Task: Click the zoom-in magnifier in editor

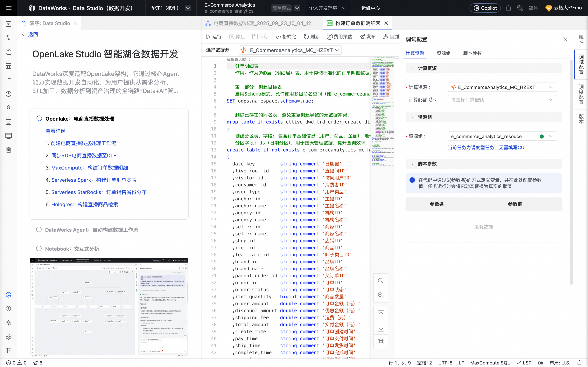Action: 381,281
